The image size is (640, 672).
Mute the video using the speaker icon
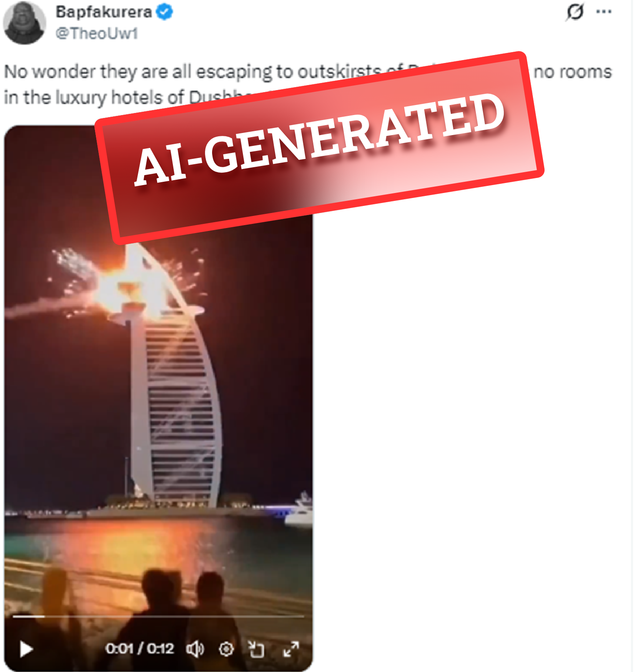tap(195, 649)
